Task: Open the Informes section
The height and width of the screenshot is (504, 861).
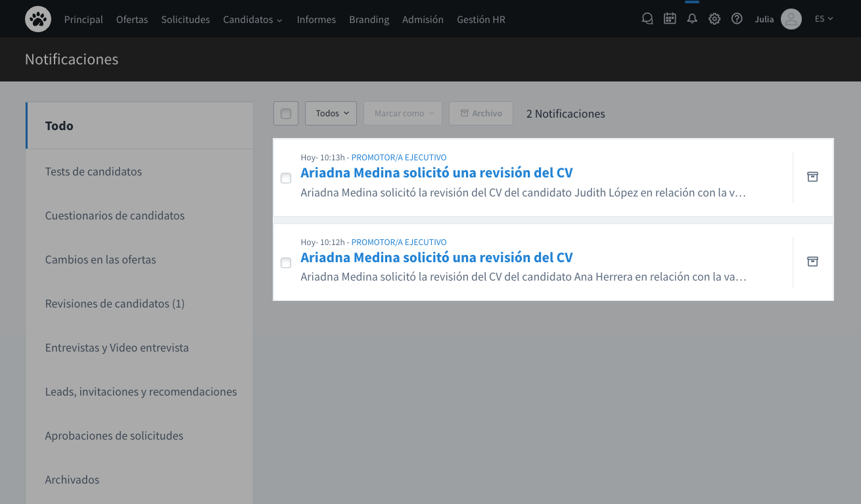Action: click(316, 19)
